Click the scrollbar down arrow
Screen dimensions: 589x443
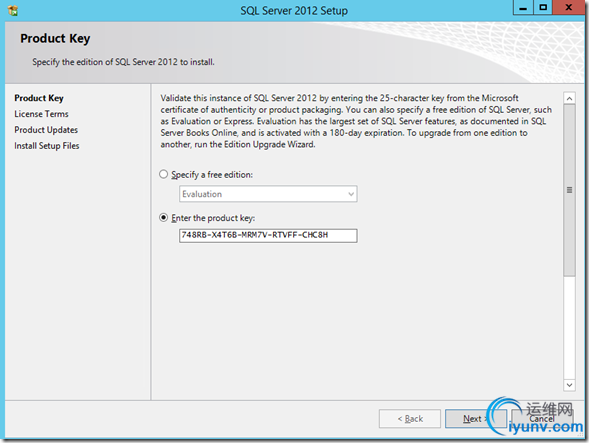tap(569, 385)
